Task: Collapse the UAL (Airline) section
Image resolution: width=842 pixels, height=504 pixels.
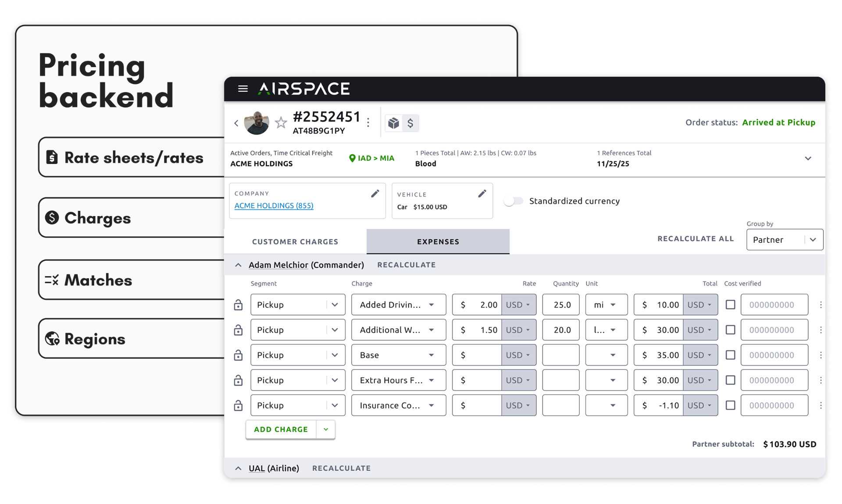Action: (x=238, y=469)
